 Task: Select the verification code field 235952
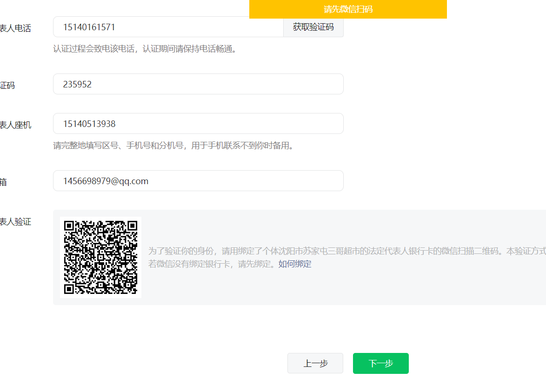point(198,84)
